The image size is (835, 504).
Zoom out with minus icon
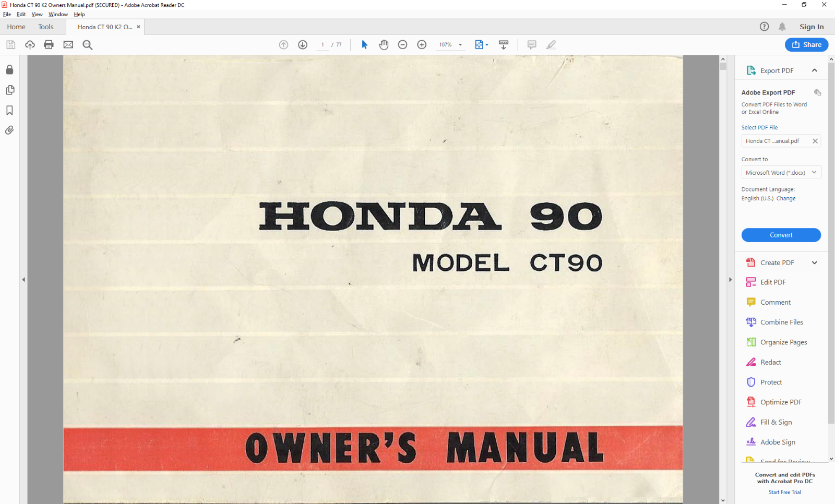pos(402,45)
